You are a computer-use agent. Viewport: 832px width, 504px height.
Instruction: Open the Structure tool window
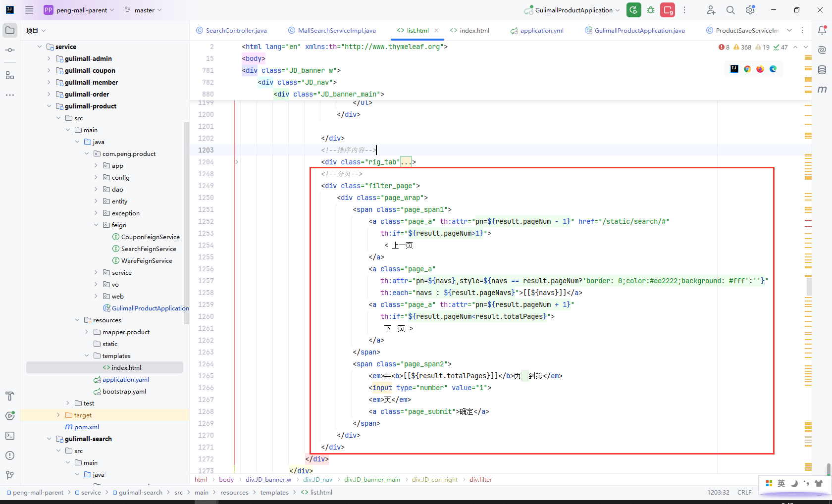[10, 75]
